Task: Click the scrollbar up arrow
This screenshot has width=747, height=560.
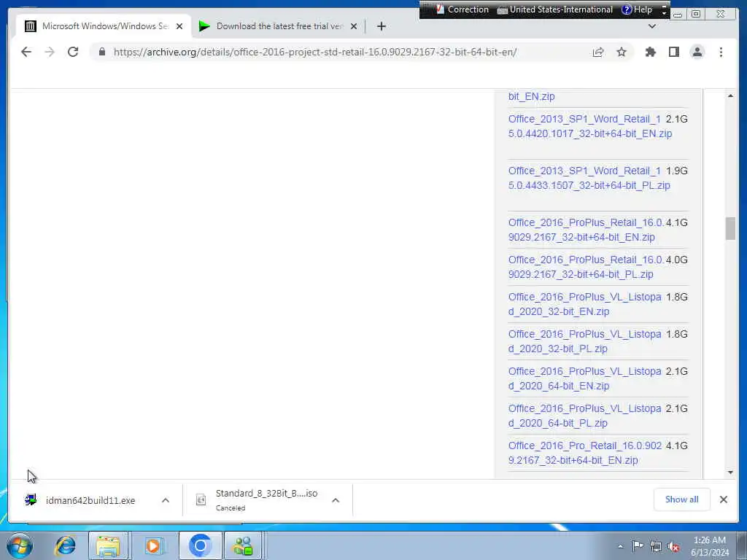Action: coord(730,96)
